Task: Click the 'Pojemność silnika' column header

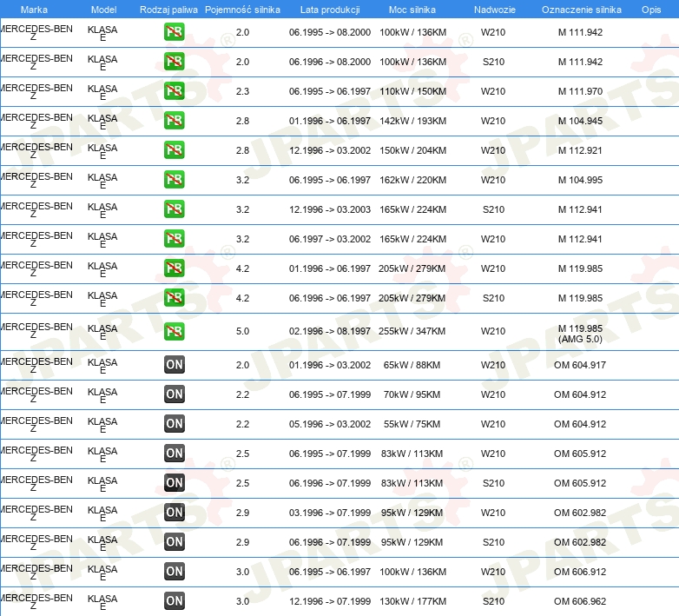Action: (x=242, y=10)
